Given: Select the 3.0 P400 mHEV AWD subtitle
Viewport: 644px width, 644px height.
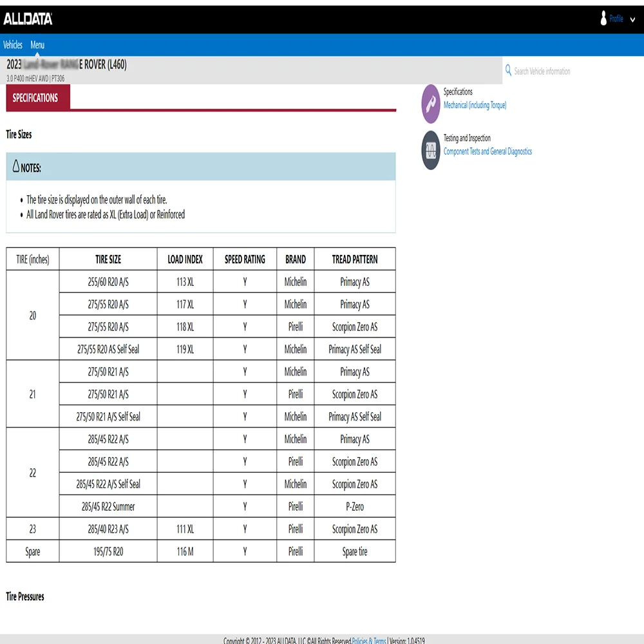Looking at the screenshot, I should point(35,78).
